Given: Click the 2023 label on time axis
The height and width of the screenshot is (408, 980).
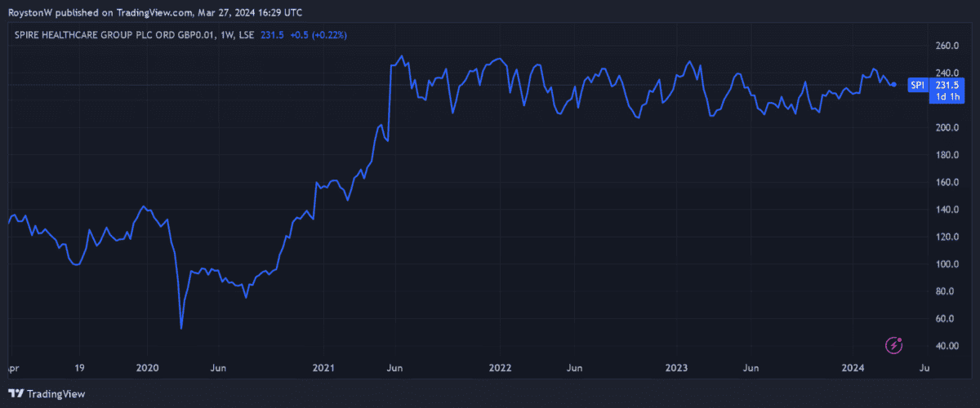Looking at the screenshot, I should [677, 368].
